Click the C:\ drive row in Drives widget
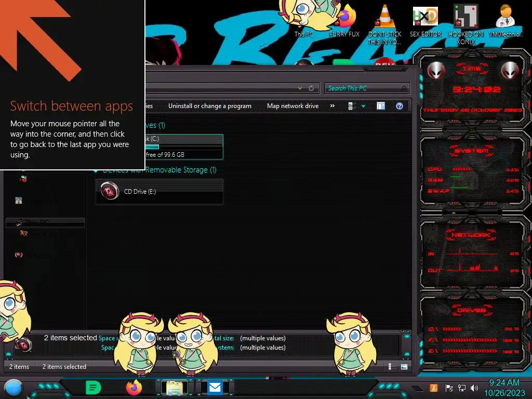The image size is (532, 399). [473, 329]
